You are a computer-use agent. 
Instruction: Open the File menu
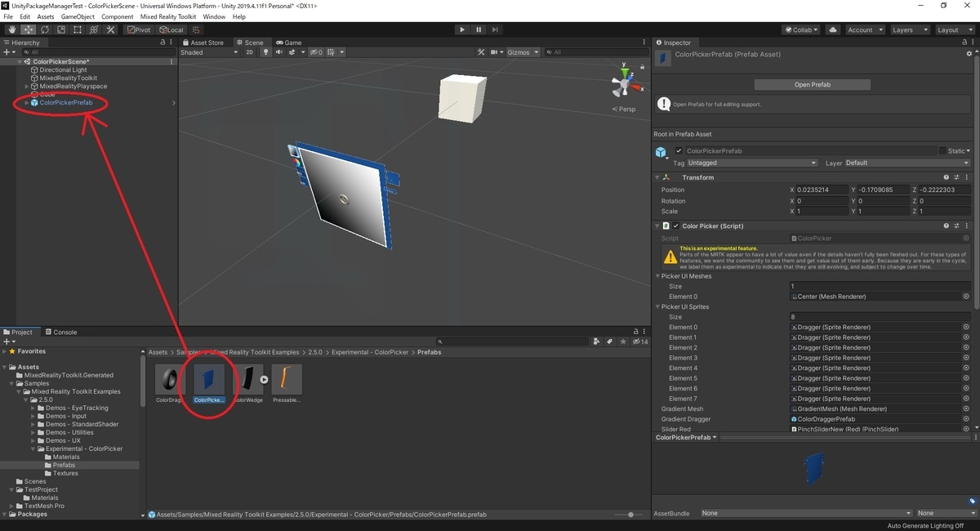point(8,16)
